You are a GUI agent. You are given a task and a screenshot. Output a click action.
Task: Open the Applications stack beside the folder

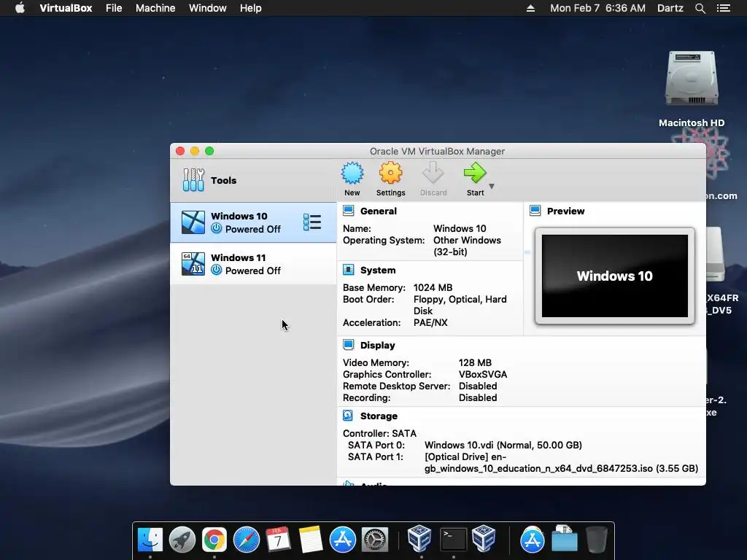tap(532, 540)
